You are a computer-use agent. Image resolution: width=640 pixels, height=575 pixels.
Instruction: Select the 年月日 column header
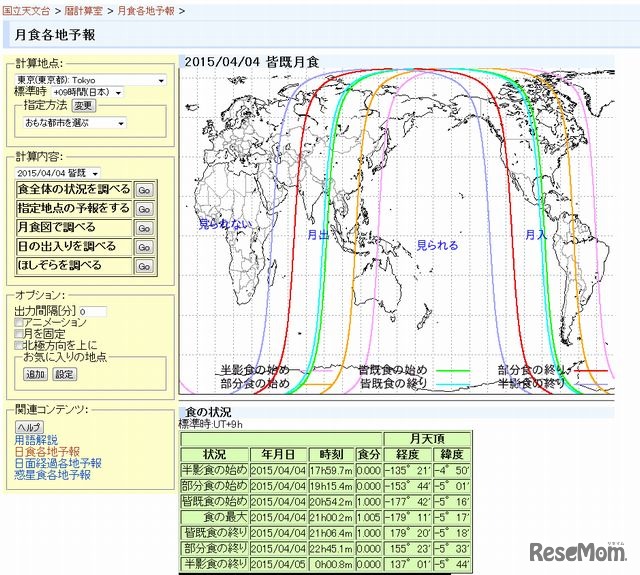(278, 455)
